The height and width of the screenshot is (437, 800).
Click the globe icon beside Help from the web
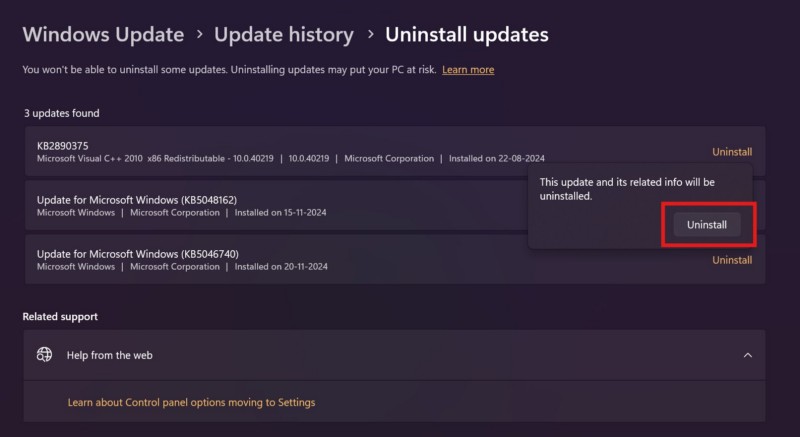(44, 355)
